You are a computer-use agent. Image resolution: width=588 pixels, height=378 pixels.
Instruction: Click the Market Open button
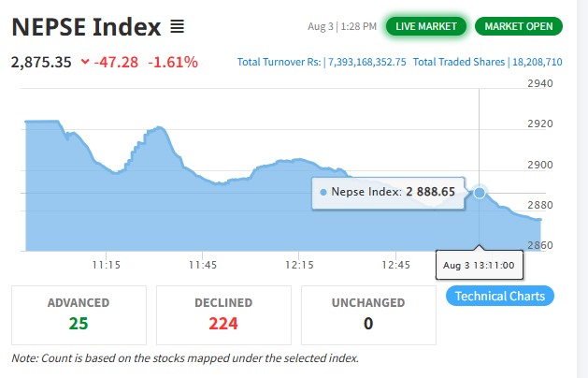click(518, 26)
